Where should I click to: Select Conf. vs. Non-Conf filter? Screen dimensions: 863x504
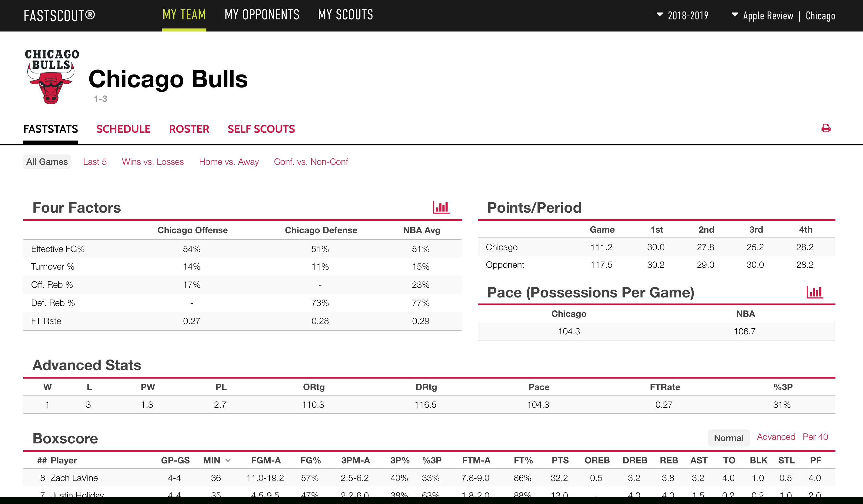pyautogui.click(x=311, y=161)
